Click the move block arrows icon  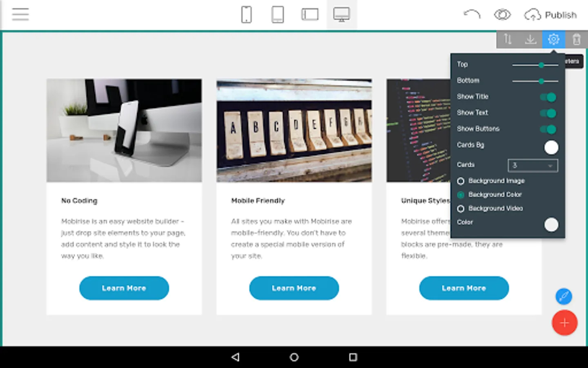508,39
